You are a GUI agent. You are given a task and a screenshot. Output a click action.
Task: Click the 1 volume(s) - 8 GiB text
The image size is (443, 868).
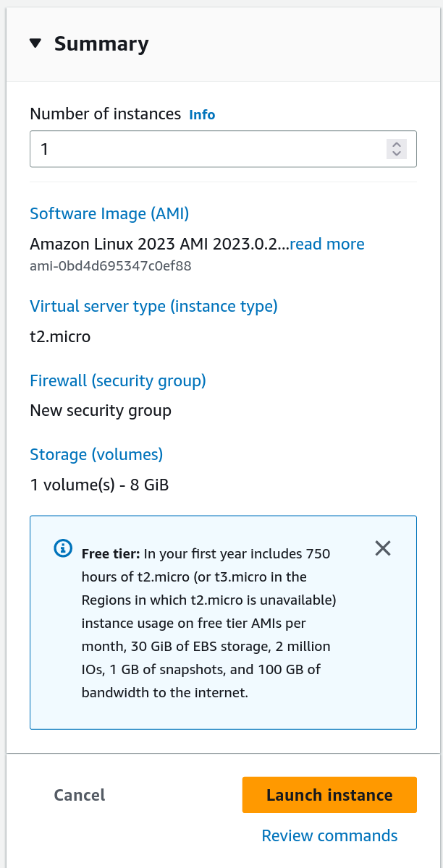pos(99,485)
